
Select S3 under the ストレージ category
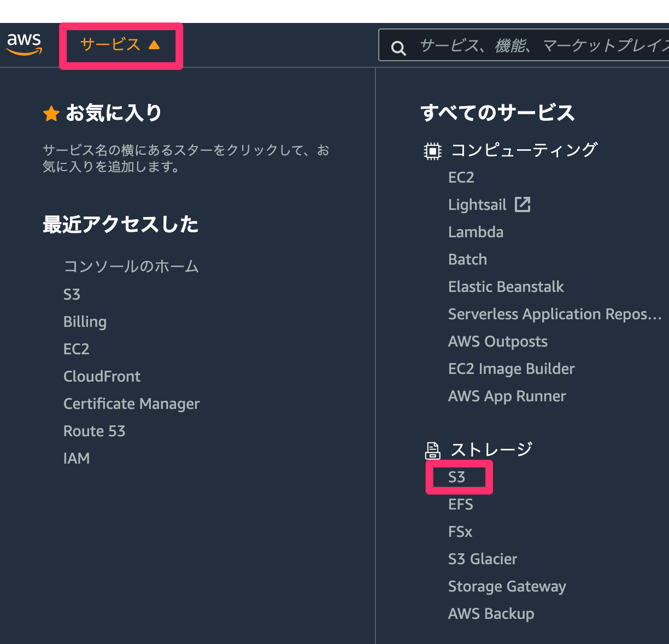458,476
